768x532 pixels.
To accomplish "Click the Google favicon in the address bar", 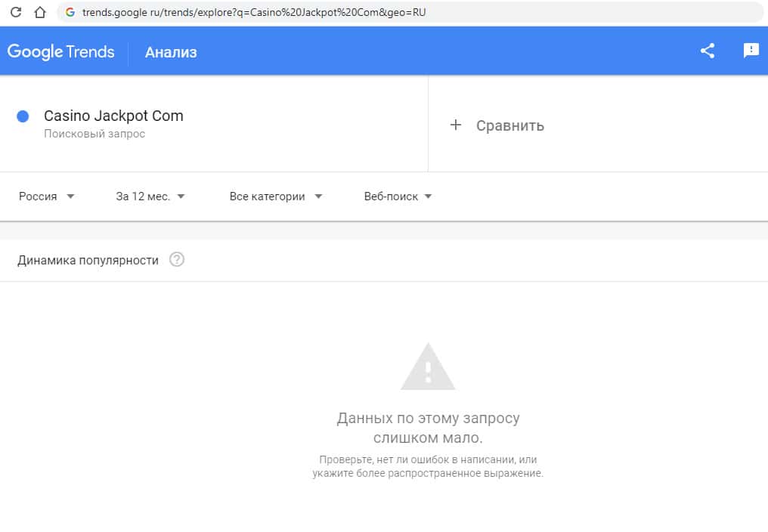I will [x=70, y=13].
